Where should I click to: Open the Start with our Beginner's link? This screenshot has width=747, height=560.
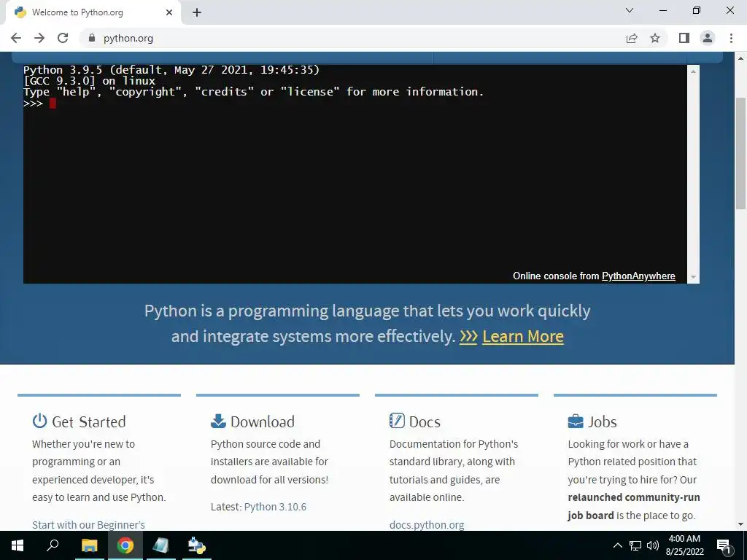[88, 525]
